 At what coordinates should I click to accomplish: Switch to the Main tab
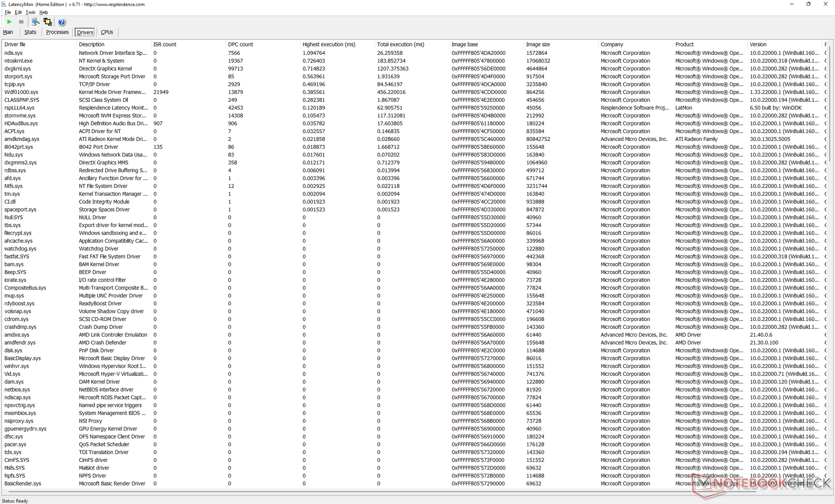tap(8, 32)
